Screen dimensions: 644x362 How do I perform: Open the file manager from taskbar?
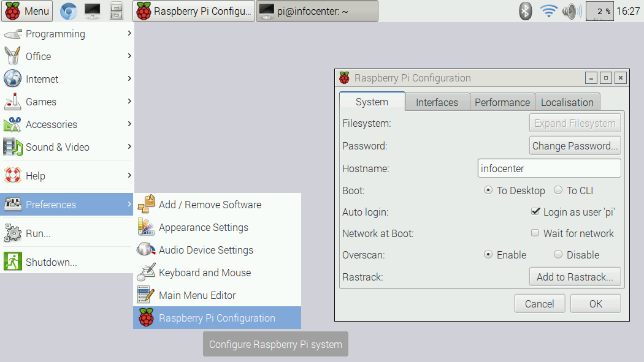coord(117,11)
